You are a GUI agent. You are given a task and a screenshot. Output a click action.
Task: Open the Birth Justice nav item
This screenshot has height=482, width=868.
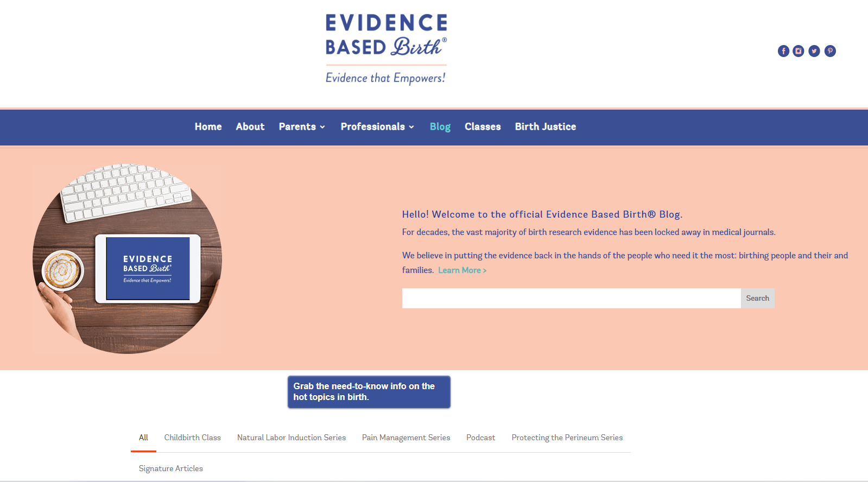click(x=546, y=126)
